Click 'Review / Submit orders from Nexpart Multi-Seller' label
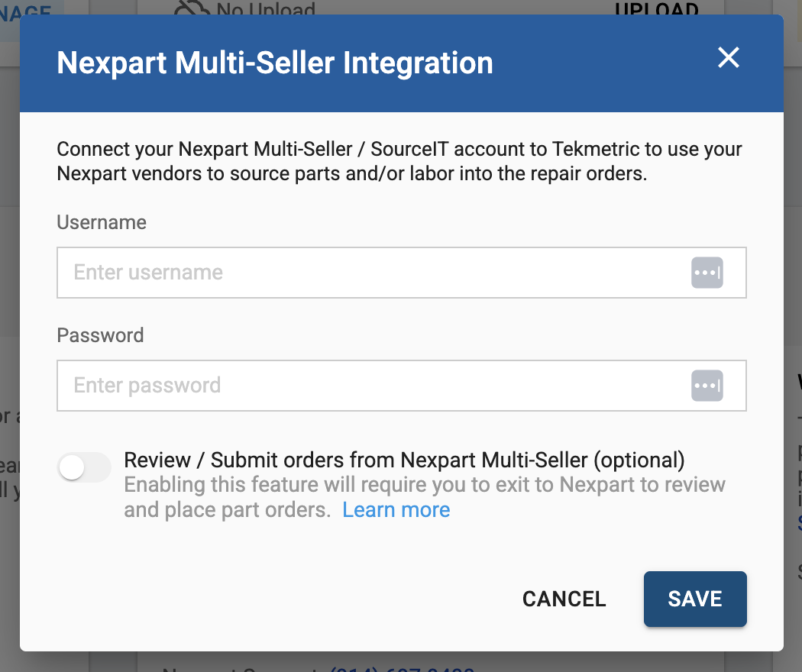Screen dimensions: 802x672 (404, 460)
